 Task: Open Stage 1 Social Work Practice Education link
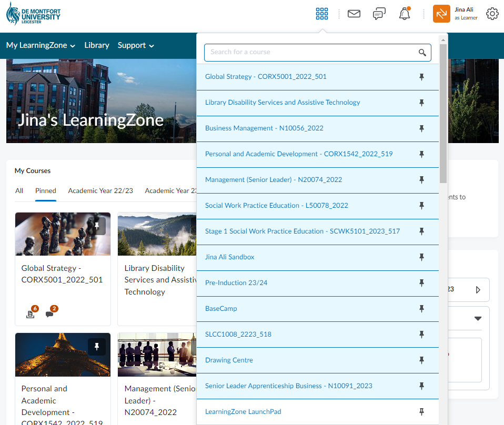click(303, 231)
